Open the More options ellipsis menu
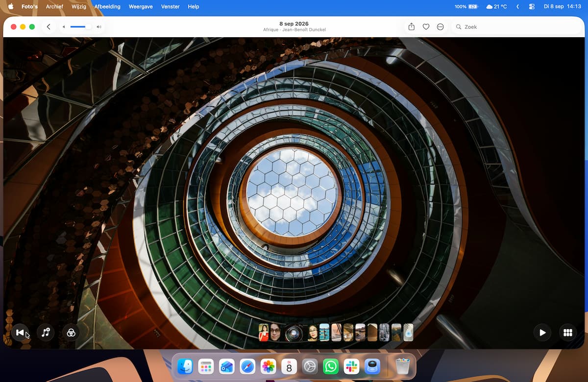The width and height of the screenshot is (588, 382). click(x=440, y=27)
